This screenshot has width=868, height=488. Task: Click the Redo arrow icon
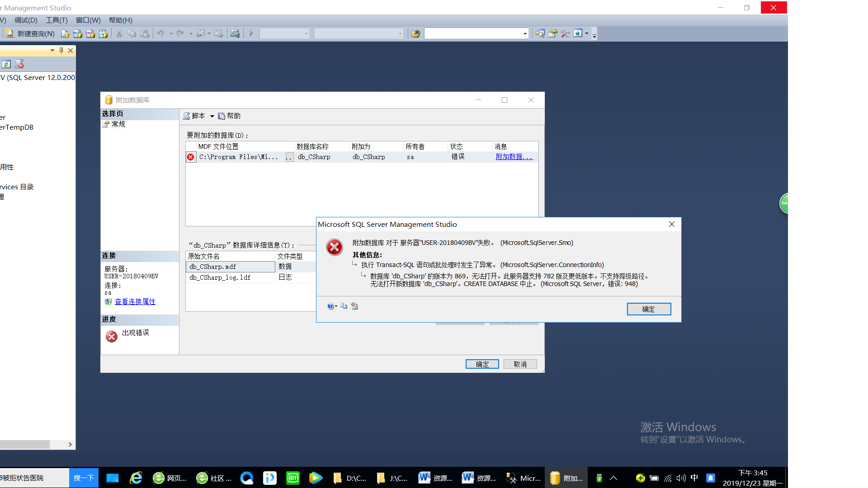pyautogui.click(x=180, y=33)
